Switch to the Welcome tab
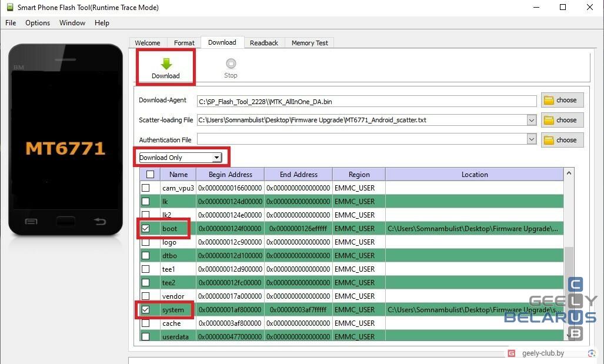This screenshot has height=364, width=604. (148, 43)
